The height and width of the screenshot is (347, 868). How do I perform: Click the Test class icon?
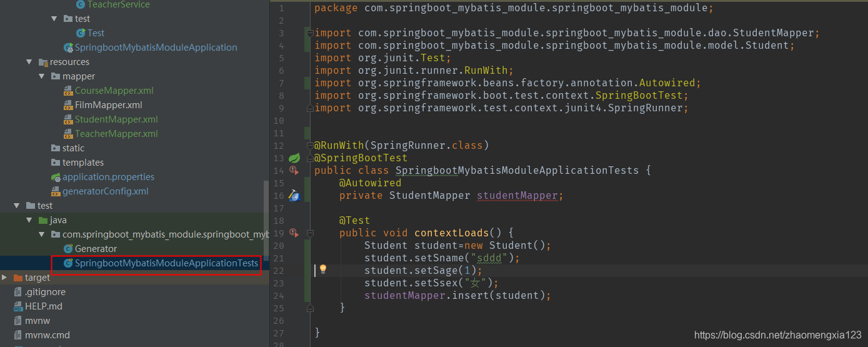(x=81, y=33)
